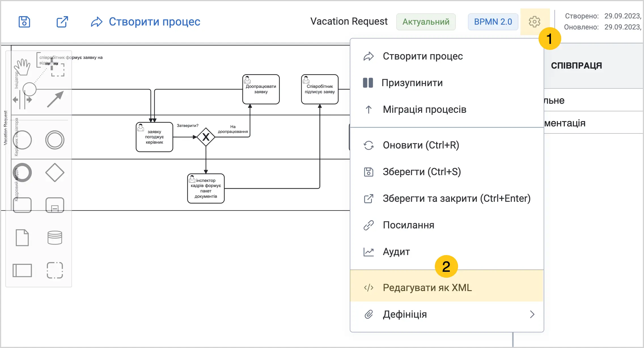Select the hand tool in the palette
Screen dimensions: 644x348
[x=22, y=67]
